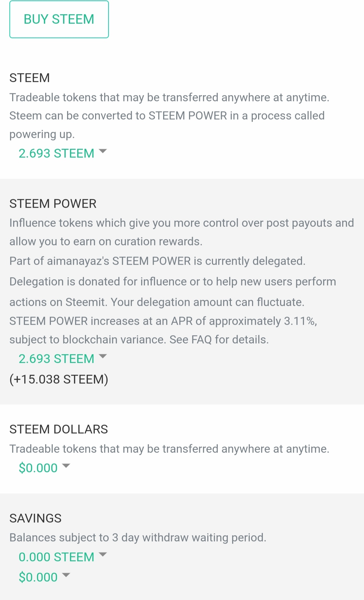Click the arrow beside the savings $0.000 amount
The height and width of the screenshot is (600, 364).
coord(66,575)
